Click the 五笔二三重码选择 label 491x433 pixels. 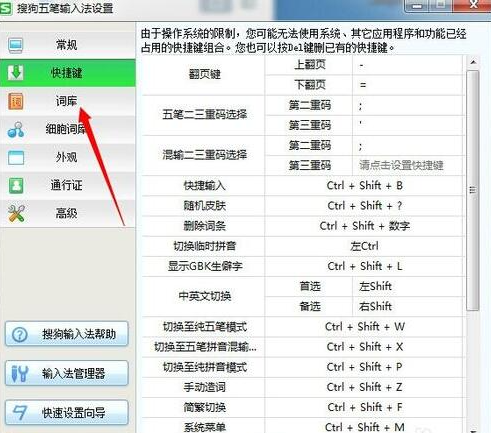click(x=204, y=115)
